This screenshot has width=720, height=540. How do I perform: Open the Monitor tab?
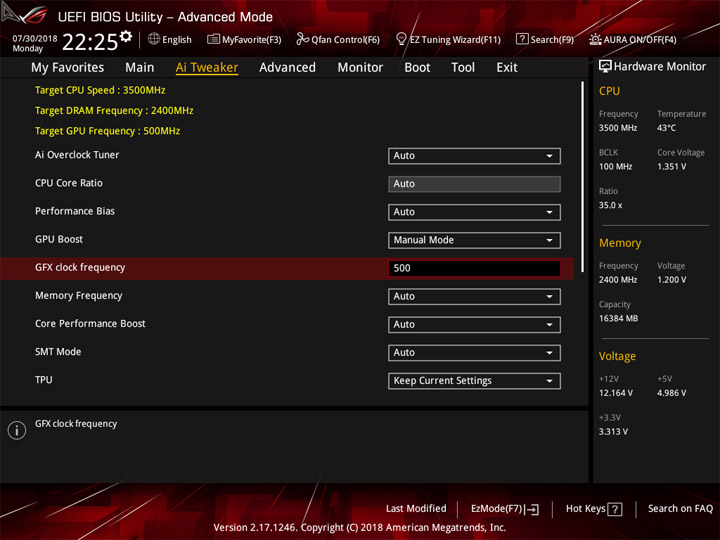click(x=360, y=68)
